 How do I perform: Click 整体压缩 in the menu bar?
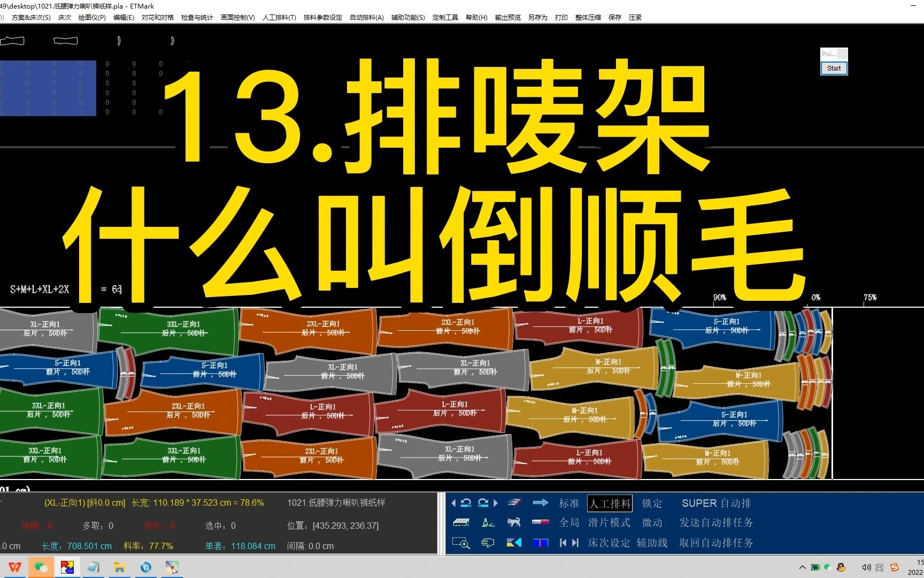click(x=588, y=17)
